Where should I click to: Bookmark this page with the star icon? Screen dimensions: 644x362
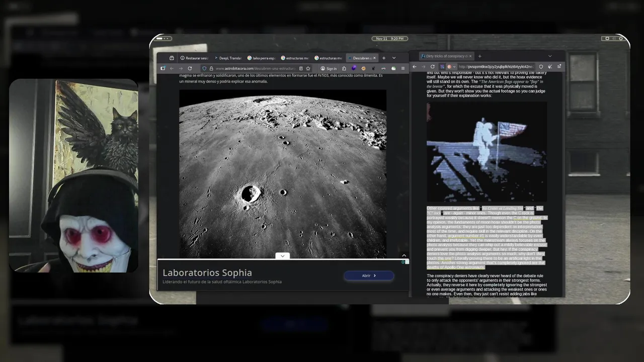pos(308,68)
